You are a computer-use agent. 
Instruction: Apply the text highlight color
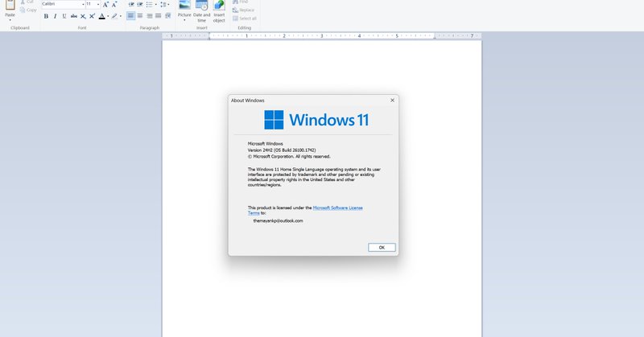tap(114, 16)
